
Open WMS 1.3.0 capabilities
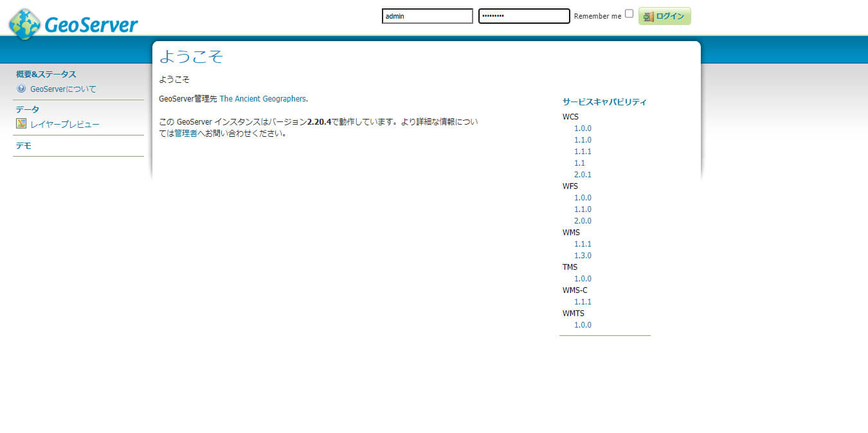point(583,256)
